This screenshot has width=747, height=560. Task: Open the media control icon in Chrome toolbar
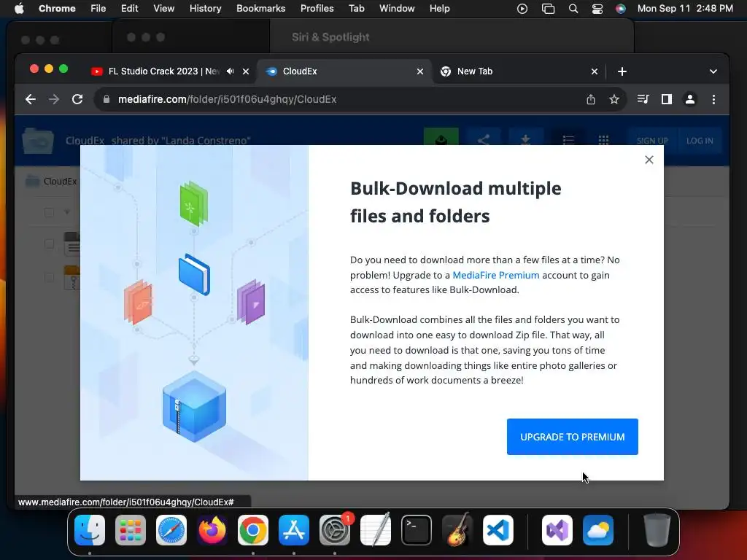tap(643, 99)
